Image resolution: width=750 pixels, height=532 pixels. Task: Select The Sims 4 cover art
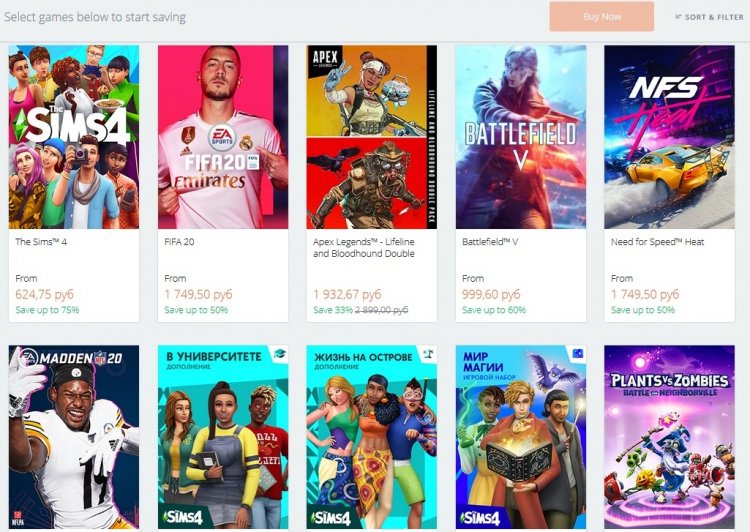(x=74, y=137)
